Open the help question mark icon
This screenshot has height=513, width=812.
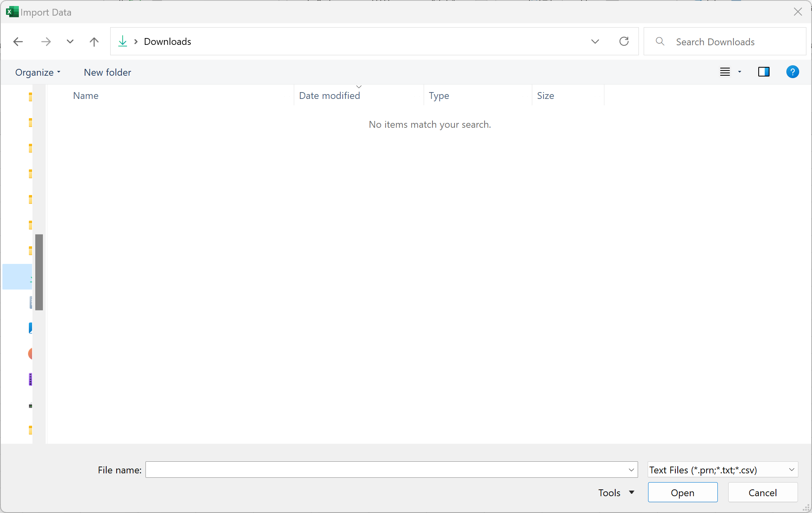pos(792,72)
